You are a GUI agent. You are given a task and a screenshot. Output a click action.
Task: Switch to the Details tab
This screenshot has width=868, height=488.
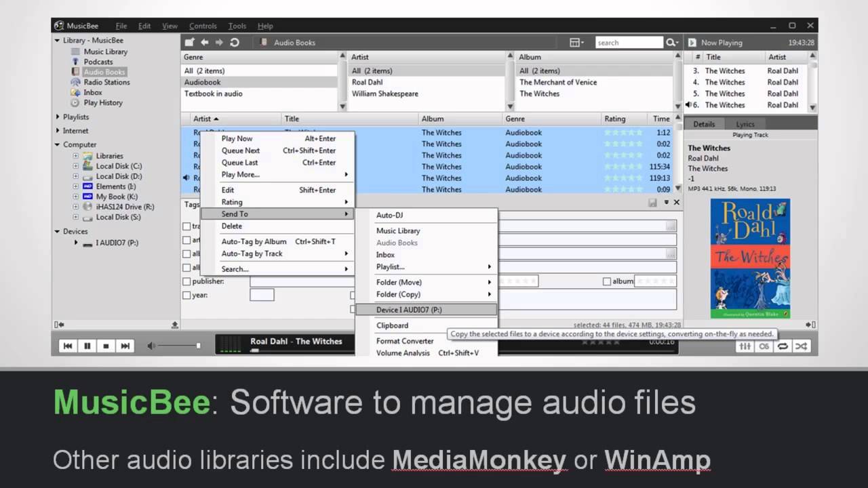[x=704, y=124]
